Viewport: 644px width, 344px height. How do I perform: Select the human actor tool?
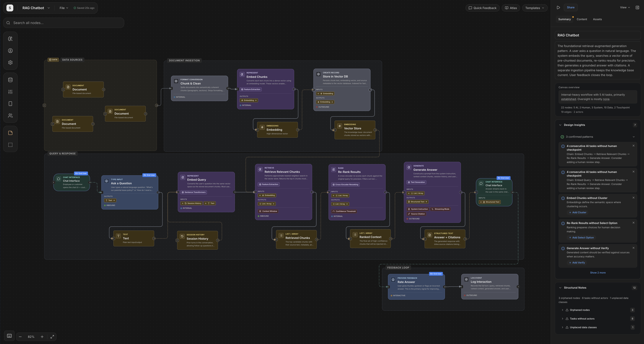point(10,50)
